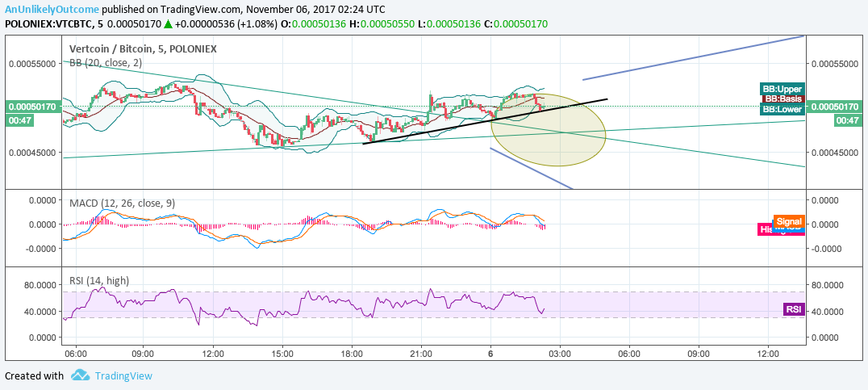
Task: Click the black trendline drawn under candles
Action: (x=485, y=121)
